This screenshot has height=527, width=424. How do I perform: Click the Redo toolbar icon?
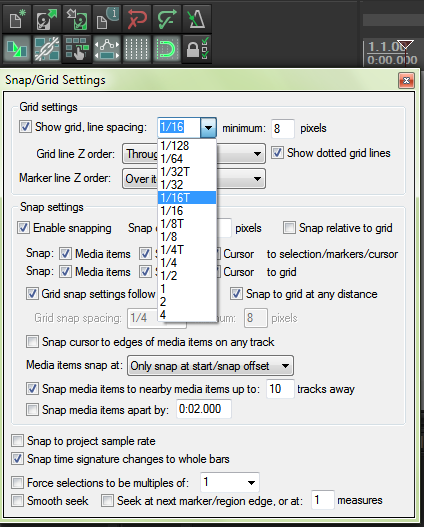[x=166, y=19]
